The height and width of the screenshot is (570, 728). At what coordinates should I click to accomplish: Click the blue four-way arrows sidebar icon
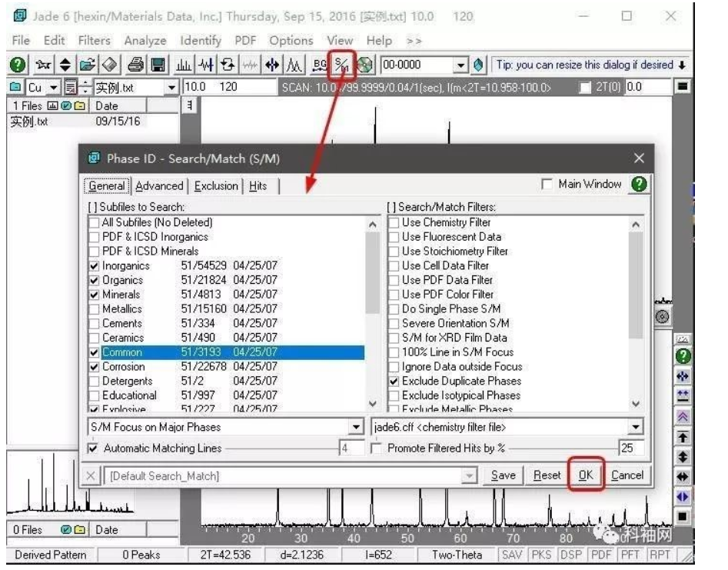tap(683, 376)
